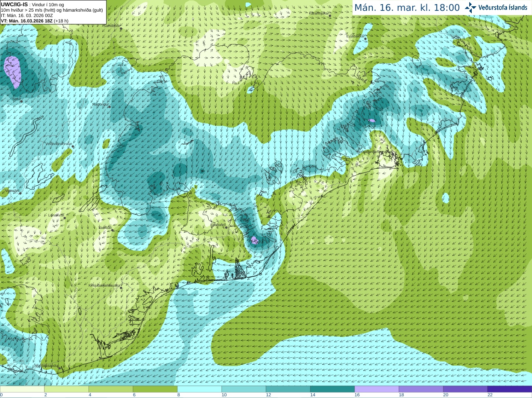Click the legend value 22 below the scale
This screenshot has height=398, width=532.
pyautogui.click(x=490, y=395)
